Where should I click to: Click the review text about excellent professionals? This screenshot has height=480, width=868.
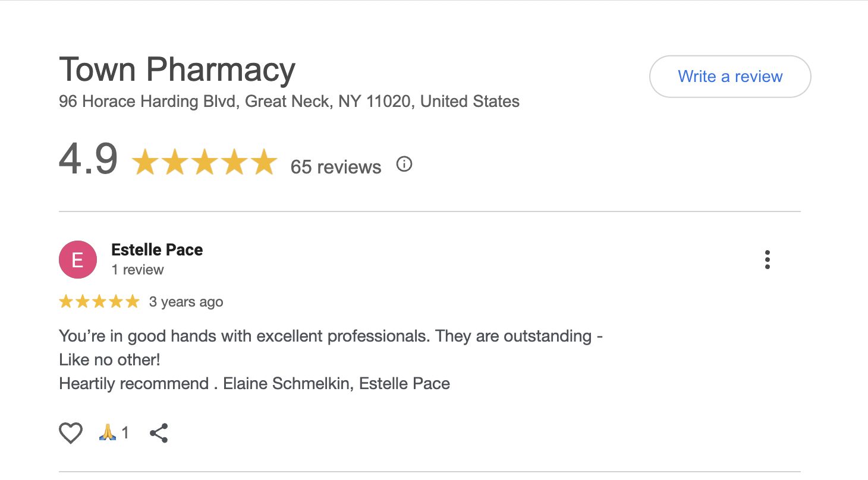click(x=331, y=336)
